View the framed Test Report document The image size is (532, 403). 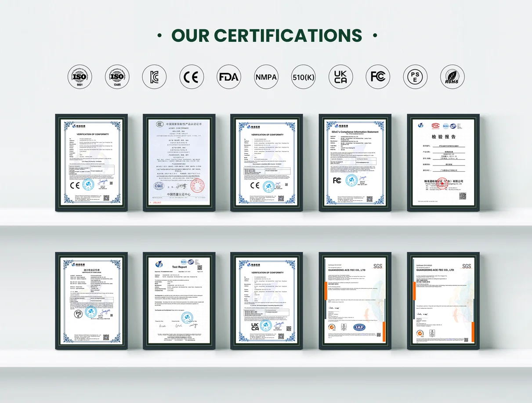[179, 301]
